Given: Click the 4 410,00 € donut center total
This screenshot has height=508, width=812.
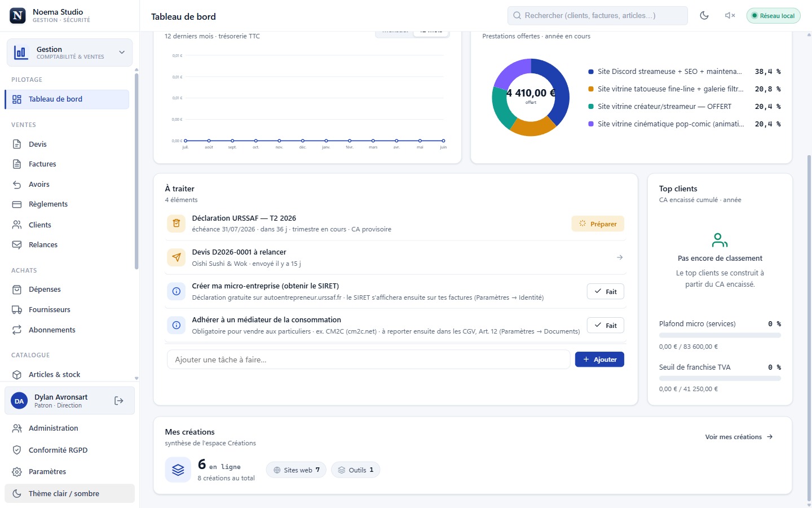Looking at the screenshot, I should pos(531,93).
